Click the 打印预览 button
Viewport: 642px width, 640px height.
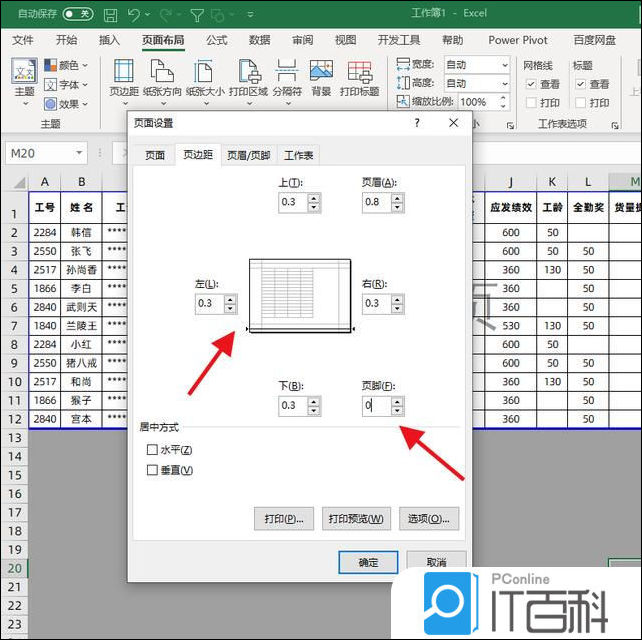tap(355, 519)
